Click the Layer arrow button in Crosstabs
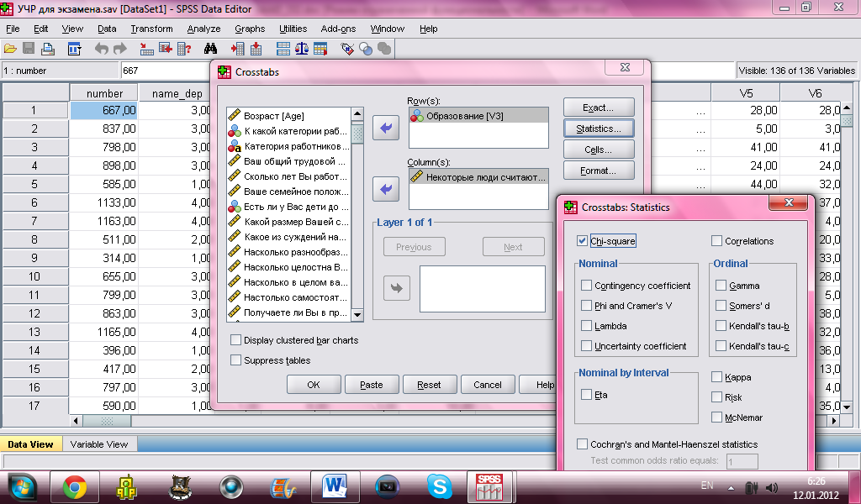 click(397, 288)
